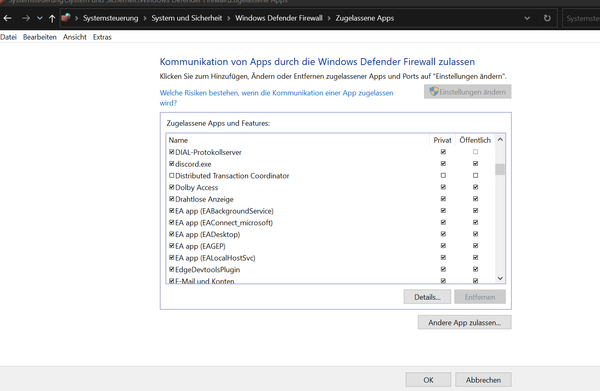The image size is (600, 391).
Task: Toggle Privat checkbox for Dolby Access
Action: tap(443, 187)
